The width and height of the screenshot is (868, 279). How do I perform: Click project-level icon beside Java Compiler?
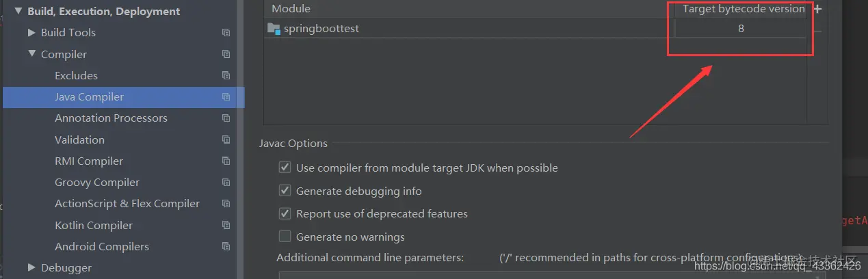[226, 97]
